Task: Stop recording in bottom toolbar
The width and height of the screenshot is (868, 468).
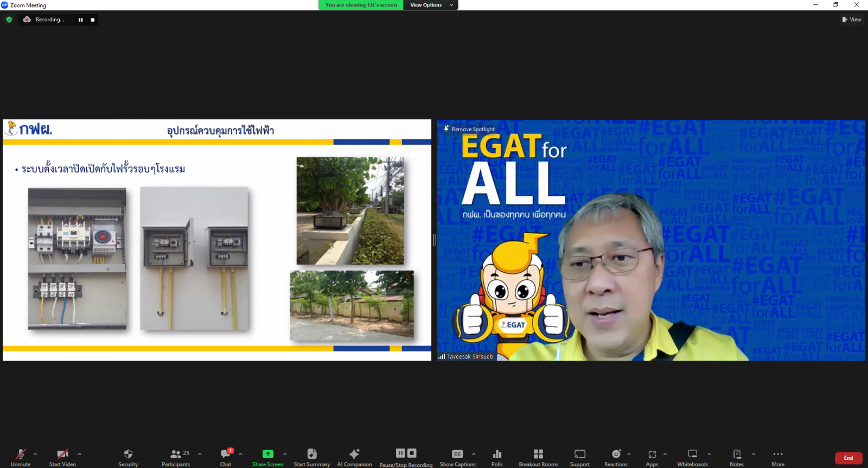Action: [412, 453]
